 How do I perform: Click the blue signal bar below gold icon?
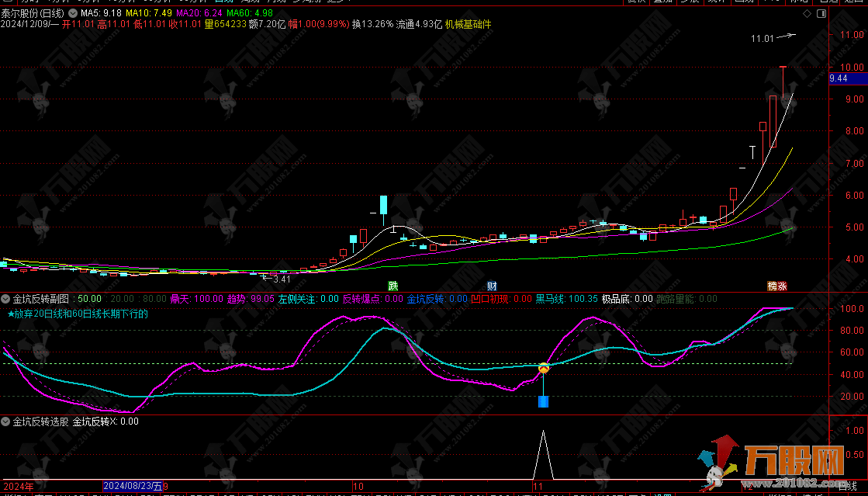(x=544, y=401)
